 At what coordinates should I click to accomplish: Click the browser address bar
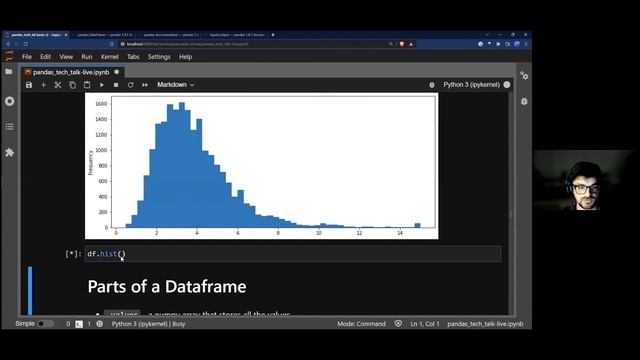coord(253,44)
